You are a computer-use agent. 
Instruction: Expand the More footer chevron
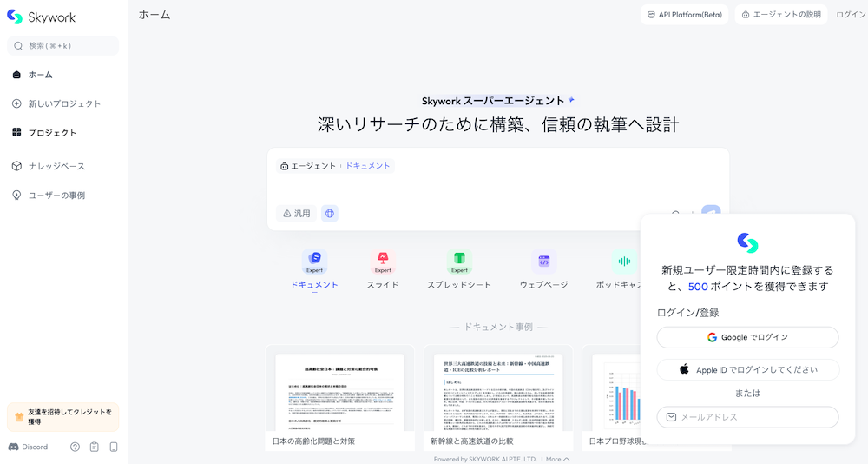tap(566, 459)
